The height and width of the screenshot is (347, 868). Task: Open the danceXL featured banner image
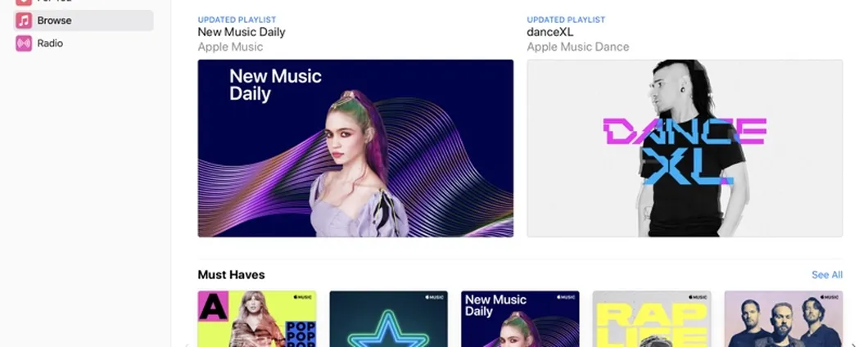[685, 148]
